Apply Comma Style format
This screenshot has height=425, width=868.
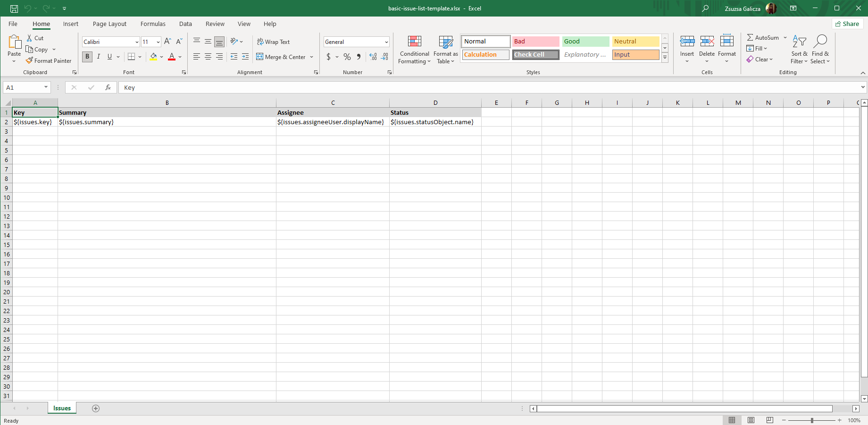tap(359, 57)
